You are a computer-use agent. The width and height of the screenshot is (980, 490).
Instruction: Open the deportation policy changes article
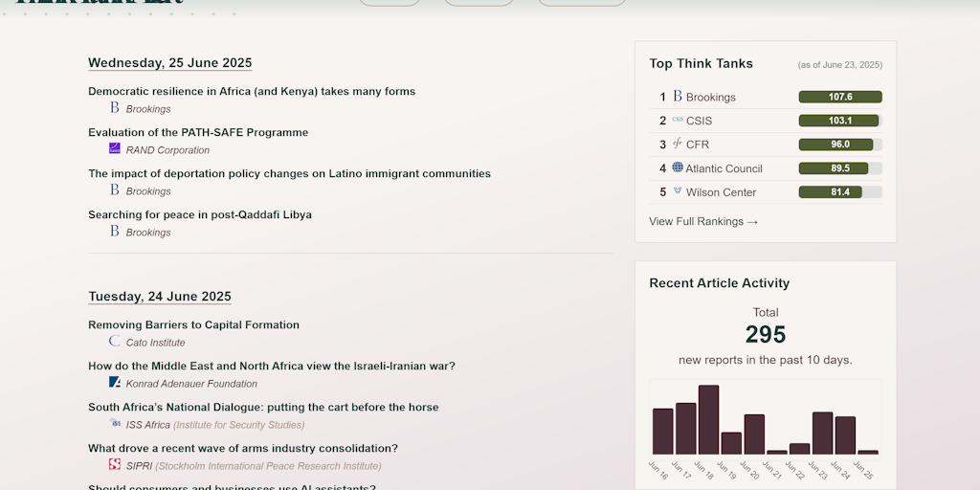click(x=289, y=174)
